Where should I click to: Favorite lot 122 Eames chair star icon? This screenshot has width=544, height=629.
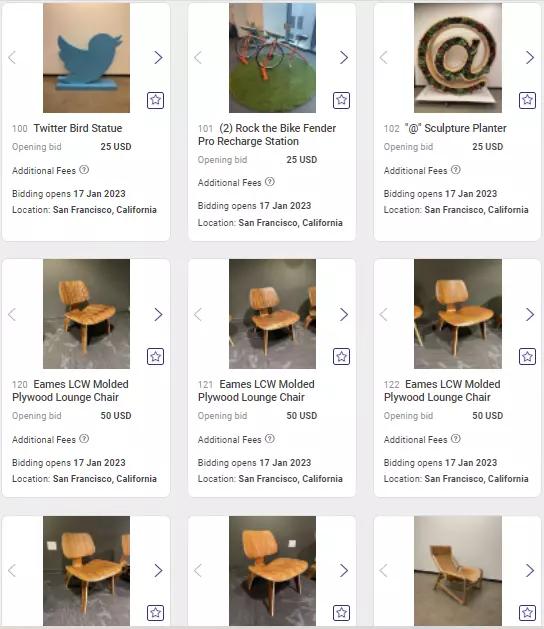point(527,356)
